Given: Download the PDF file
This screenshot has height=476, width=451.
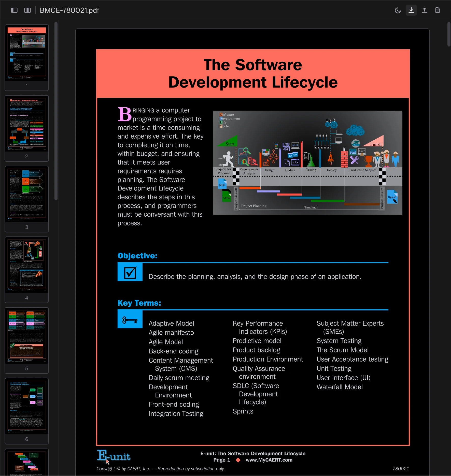Looking at the screenshot, I should tap(411, 10).
